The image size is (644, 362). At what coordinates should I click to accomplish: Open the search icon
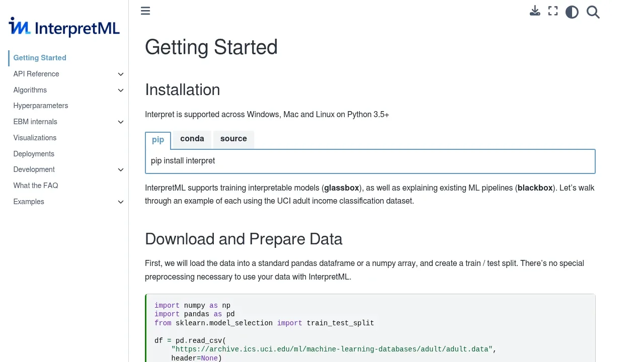(593, 12)
